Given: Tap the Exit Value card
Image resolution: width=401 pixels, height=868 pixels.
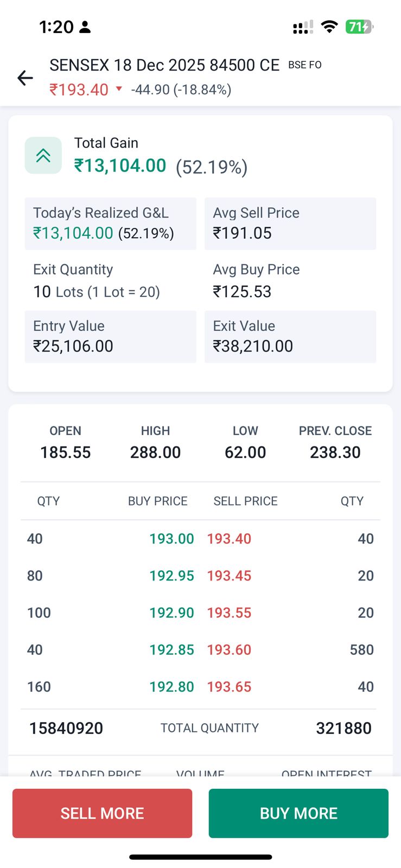Looking at the screenshot, I should 290,336.
